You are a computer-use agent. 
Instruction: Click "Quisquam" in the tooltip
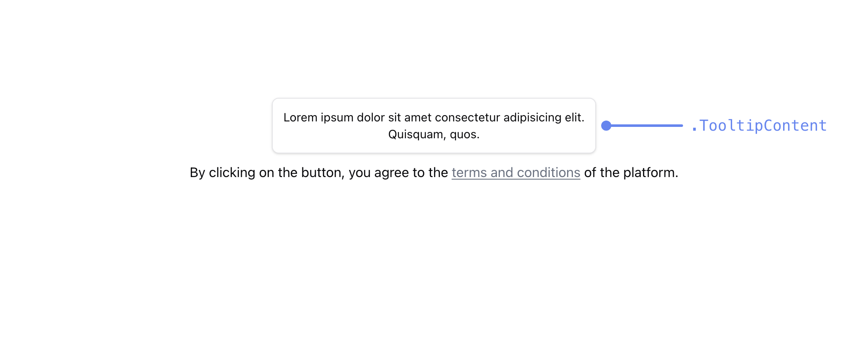(415, 134)
